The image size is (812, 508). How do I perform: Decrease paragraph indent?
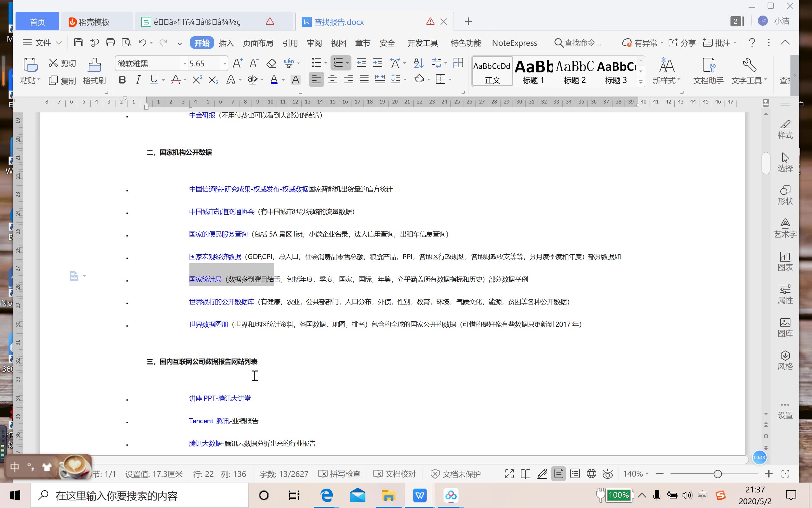coord(361,63)
